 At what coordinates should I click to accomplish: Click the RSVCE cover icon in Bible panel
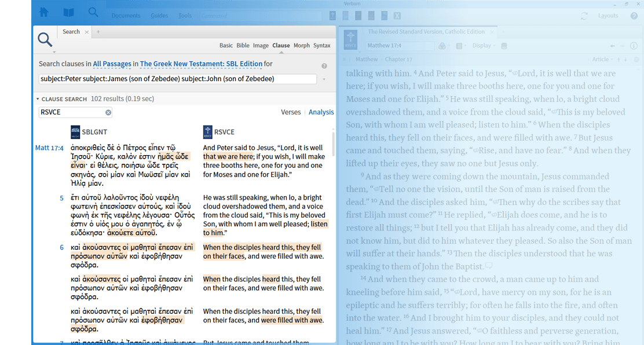pyautogui.click(x=351, y=40)
